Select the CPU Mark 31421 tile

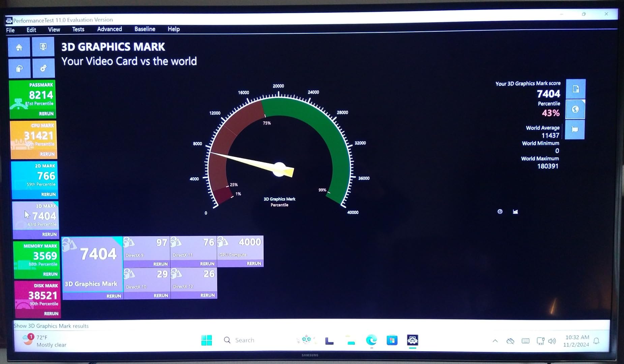pyautogui.click(x=34, y=136)
